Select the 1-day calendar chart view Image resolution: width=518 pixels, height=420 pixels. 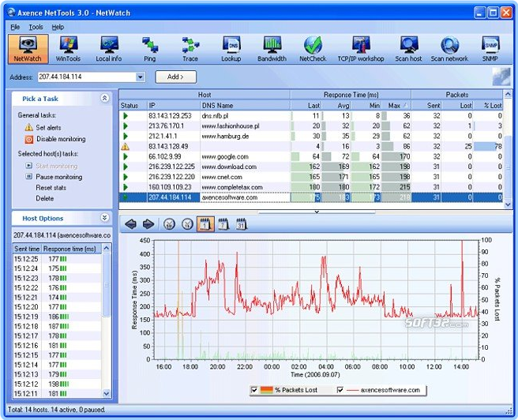[x=205, y=224]
